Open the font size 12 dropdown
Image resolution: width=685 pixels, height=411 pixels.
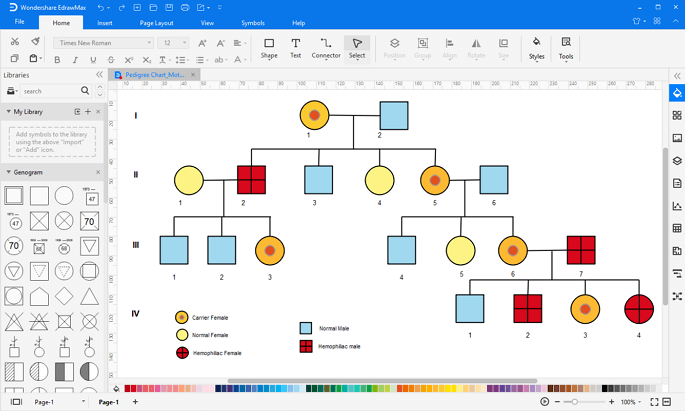click(x=173, y=43)
